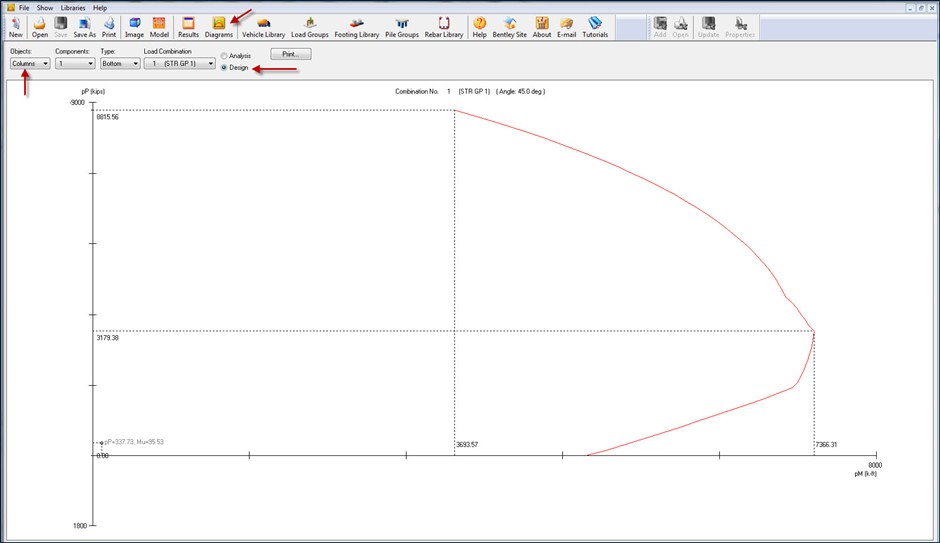Open the Type dropdown showing Bottom
Image resolution: width=940 pixels, height=543 pixels.
120,63
